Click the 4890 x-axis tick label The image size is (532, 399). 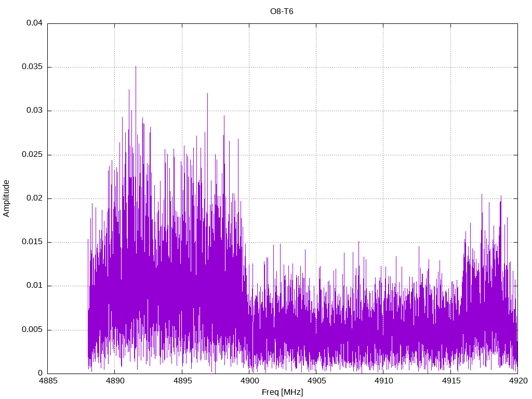(115, 381)
